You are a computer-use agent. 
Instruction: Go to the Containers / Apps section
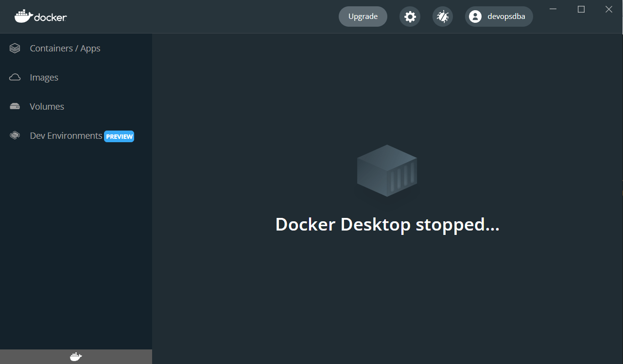pos(65,49)
